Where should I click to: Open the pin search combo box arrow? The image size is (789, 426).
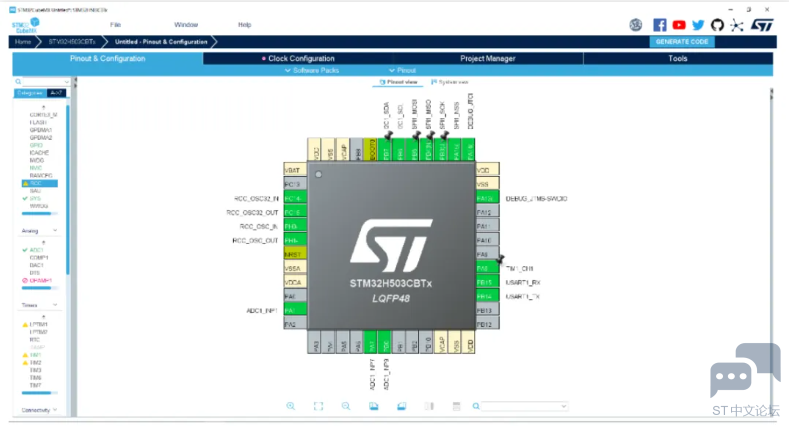click(564, 406)
